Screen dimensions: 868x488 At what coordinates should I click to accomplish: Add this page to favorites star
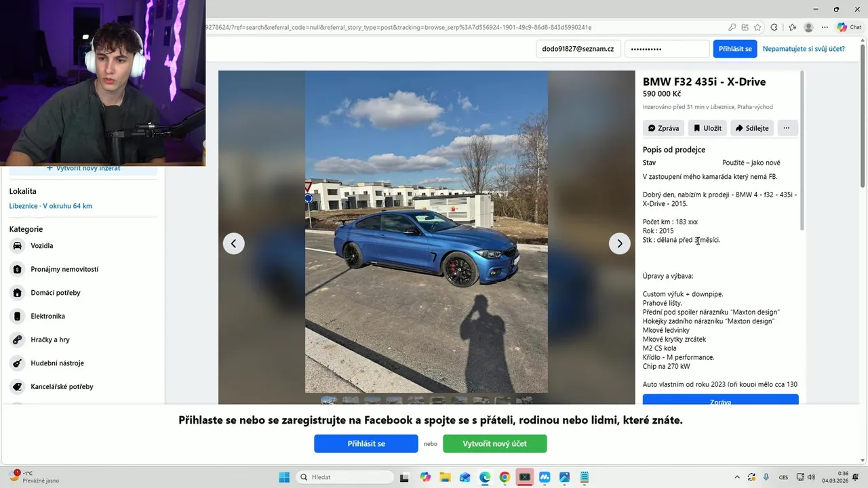pyautogui.click(x=757, y=28)
